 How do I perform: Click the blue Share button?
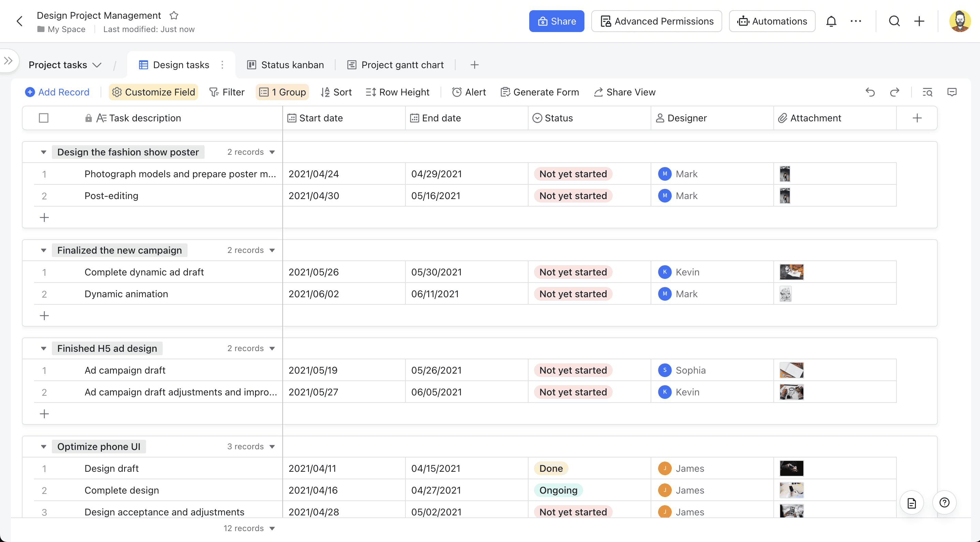556,21
